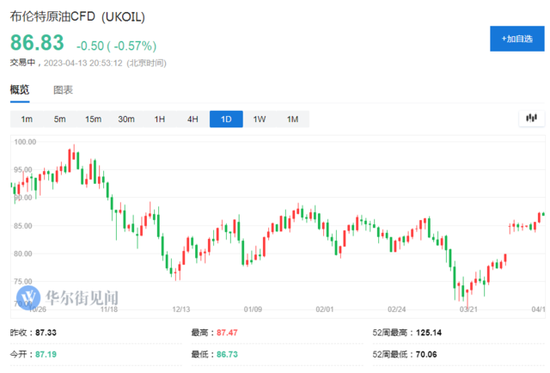Select the 概览 tab

tap(20, 90)
